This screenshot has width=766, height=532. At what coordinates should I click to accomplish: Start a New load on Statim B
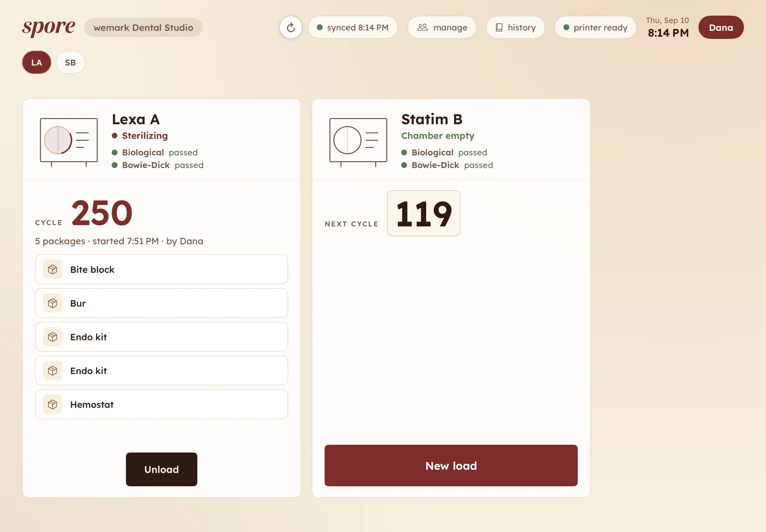(451, 465)
